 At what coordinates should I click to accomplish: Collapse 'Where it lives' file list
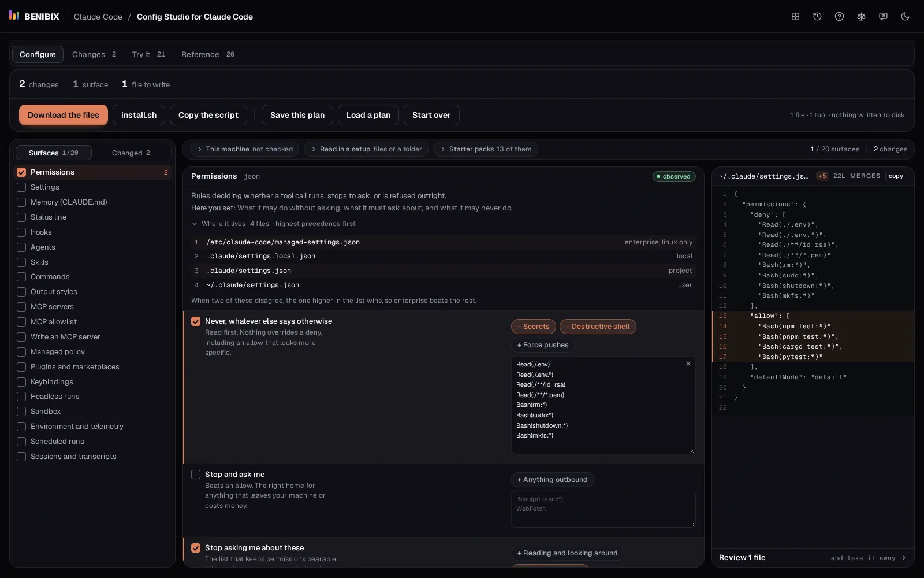point(274,224)
